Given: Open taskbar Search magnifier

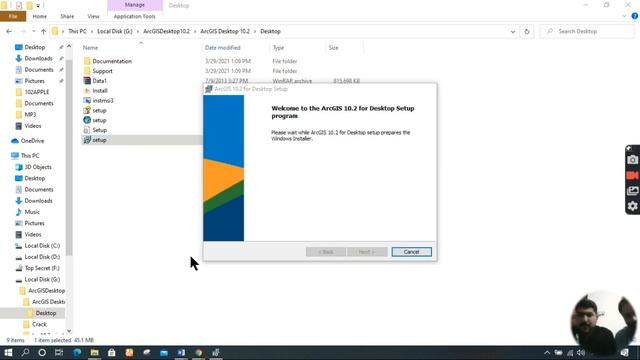Looking at the screenshot, I should pos(25,352).
